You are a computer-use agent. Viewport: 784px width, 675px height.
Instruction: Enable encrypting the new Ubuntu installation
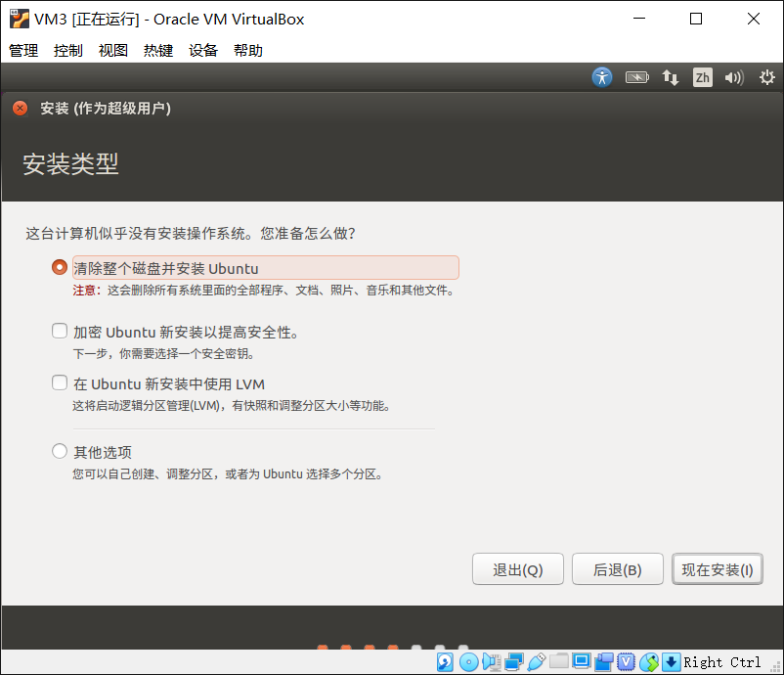click(x=60, y=331)
